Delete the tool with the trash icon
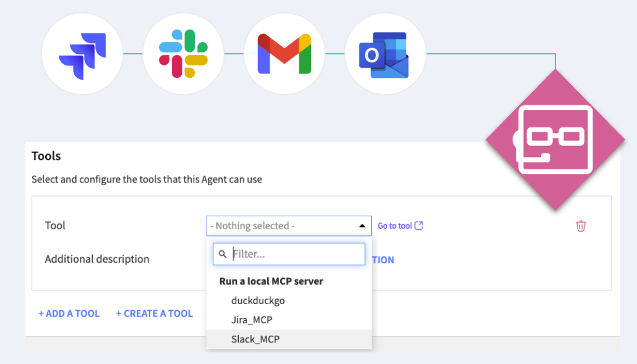Screen dimensions: 637x364 581,226
